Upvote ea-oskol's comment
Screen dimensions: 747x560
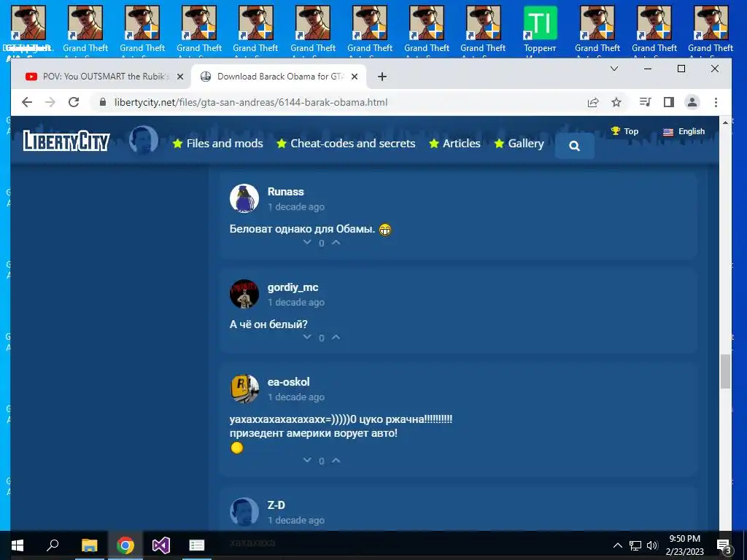336,461
